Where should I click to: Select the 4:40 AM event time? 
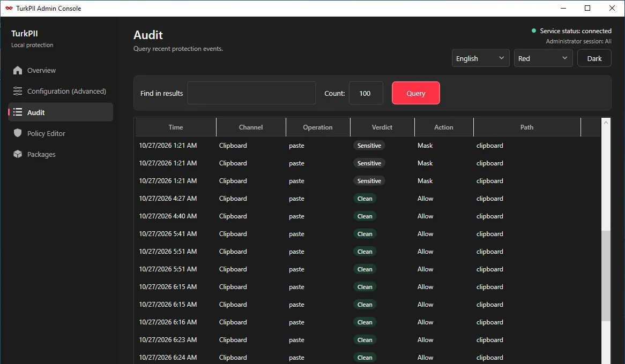(168, 216)
